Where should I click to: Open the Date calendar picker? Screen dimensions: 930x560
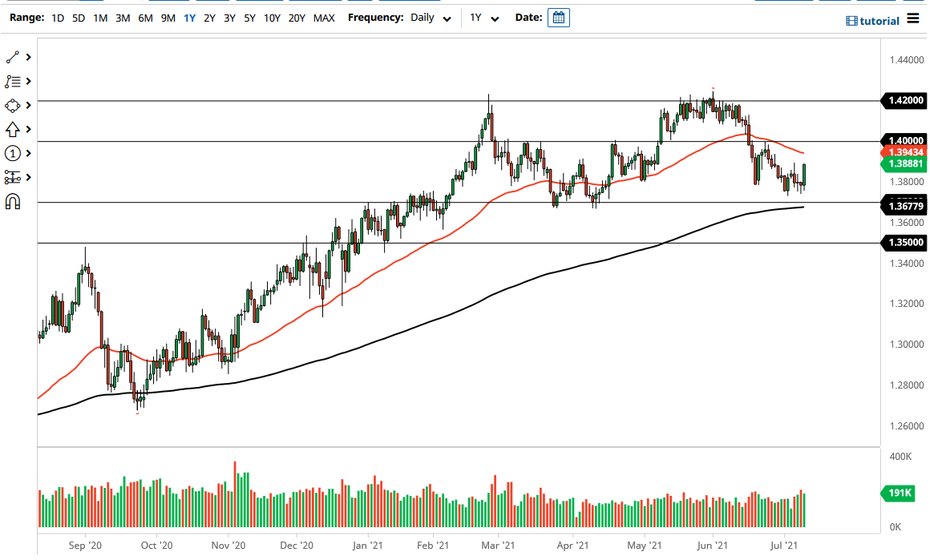(x=558, y=17)
